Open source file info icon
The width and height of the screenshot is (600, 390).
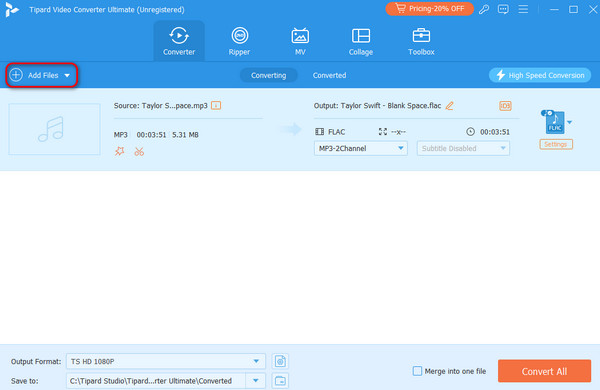point(216,105)
